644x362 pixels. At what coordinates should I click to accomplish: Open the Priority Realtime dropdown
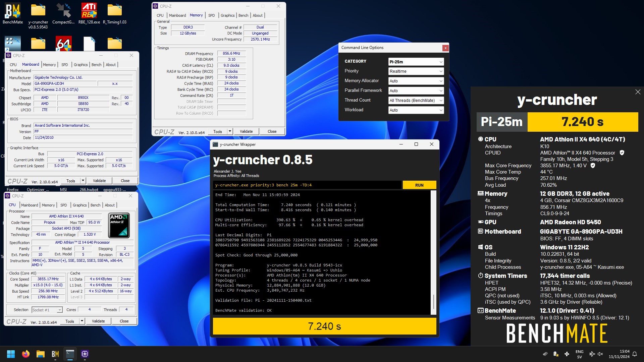(416, 71)
